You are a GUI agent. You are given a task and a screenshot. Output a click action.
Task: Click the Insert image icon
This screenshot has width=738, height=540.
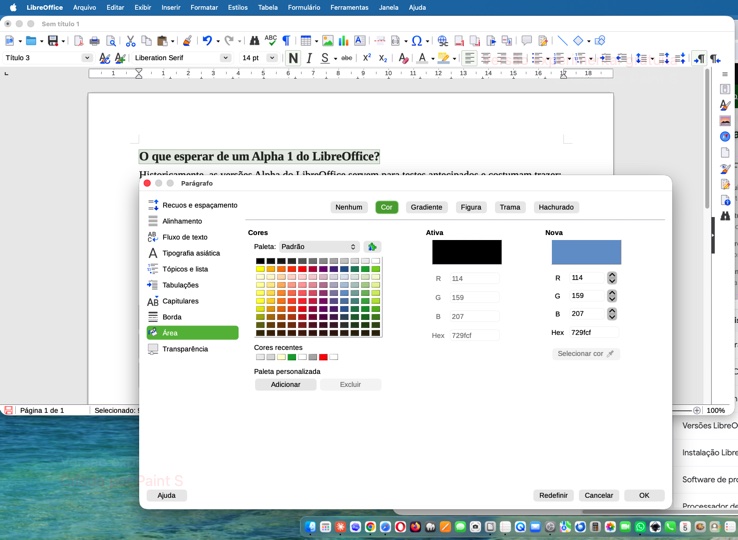pos(328,41)
